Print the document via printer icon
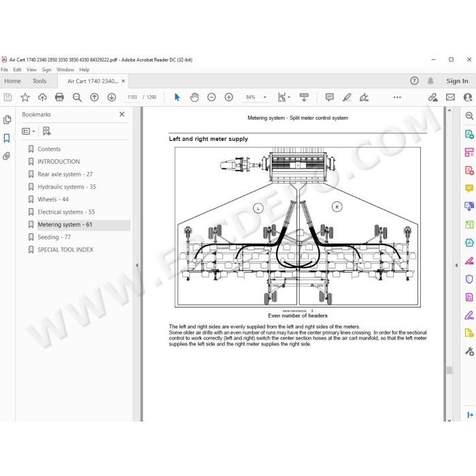 [x=60, y=97]
